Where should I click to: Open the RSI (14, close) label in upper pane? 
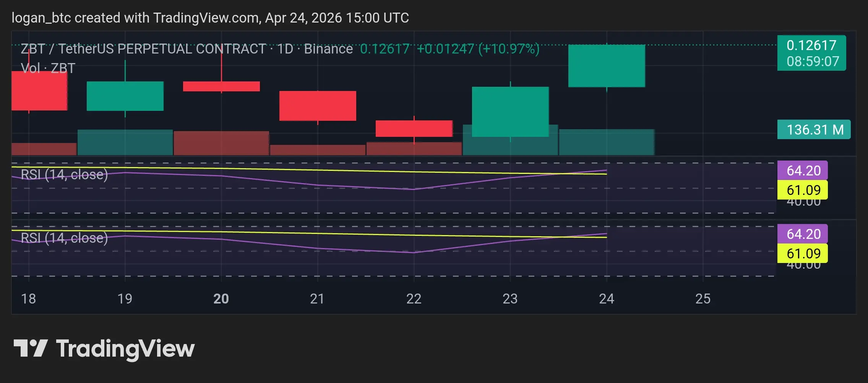[x=64, y=174]
